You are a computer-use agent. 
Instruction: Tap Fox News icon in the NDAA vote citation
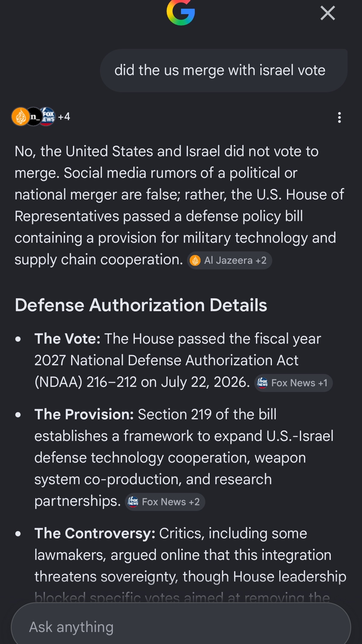[263, 383]
